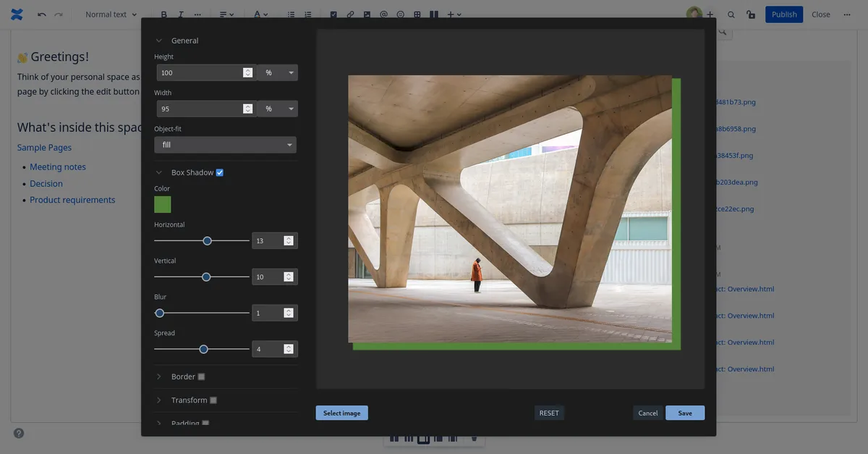
Task: Enable the Border checkbox
Action: pyautogui.click(x=201, y=377)
